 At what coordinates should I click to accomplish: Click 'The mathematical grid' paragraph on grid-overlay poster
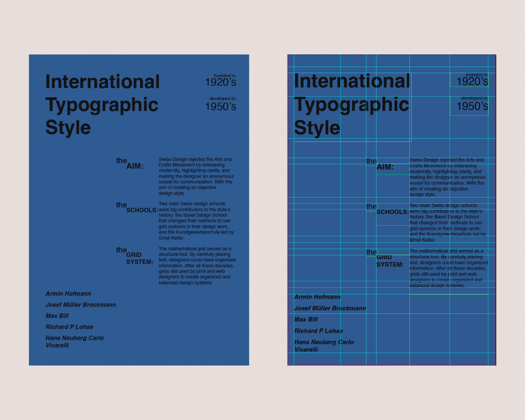pyautogui.click(x=449, y=268)
